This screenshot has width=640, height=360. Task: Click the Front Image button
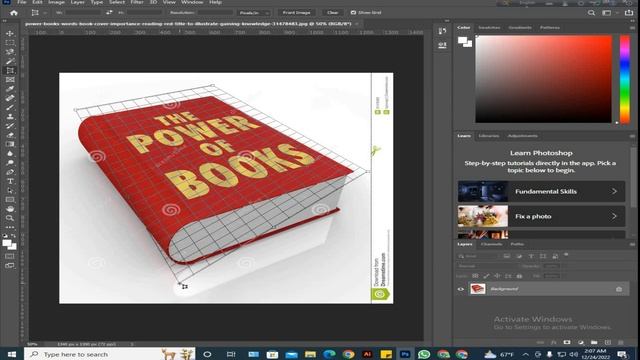(x=297, y=13)
